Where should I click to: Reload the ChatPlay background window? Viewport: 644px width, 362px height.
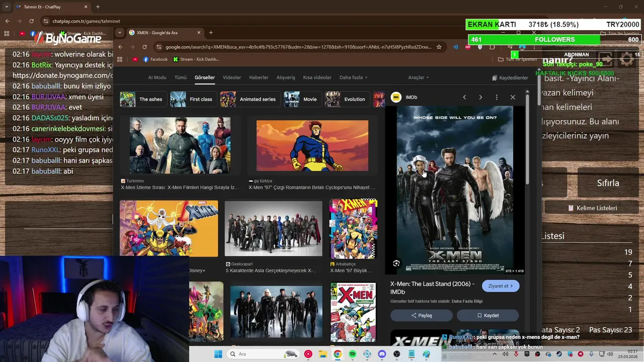click(x=31, y=21)
